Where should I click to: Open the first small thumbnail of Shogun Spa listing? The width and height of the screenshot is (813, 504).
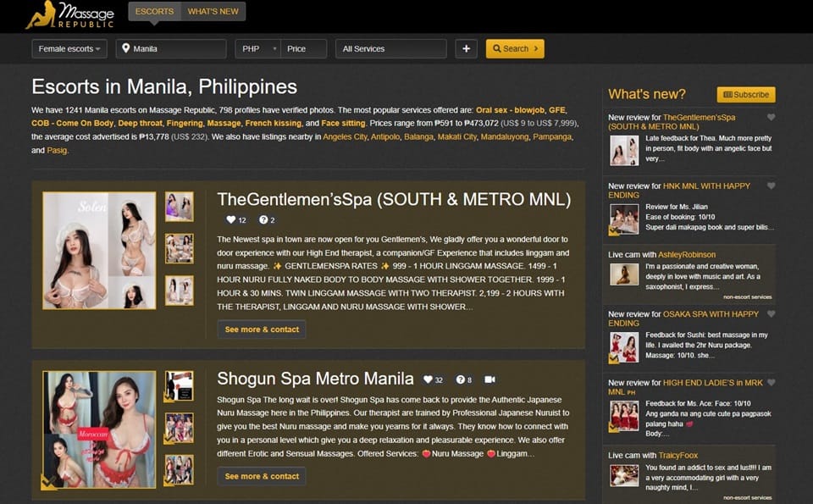click(x=180, y=385)
